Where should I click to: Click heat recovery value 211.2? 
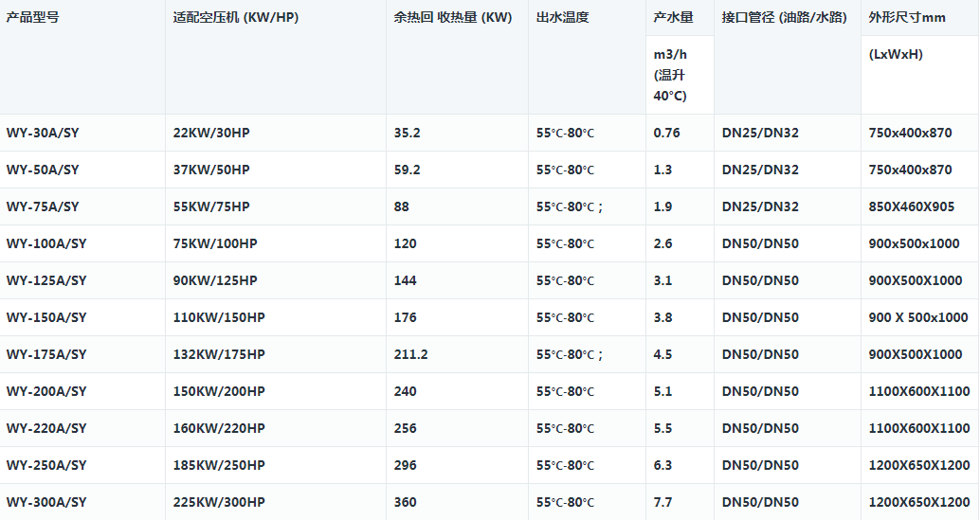pos(410,354)
